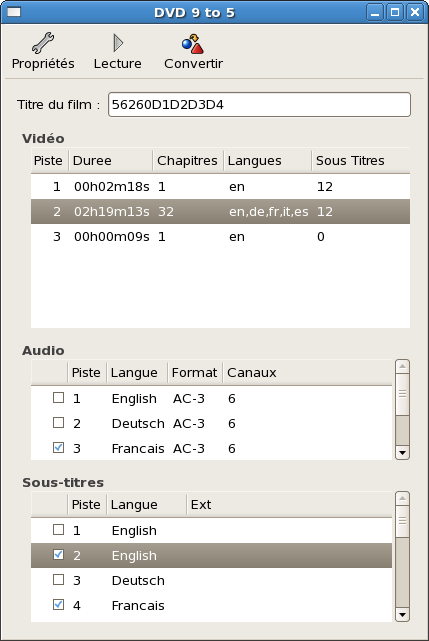
Task: Click Audio list scroll down arrow
Action: pyautogui.click(x=402, y=453)
